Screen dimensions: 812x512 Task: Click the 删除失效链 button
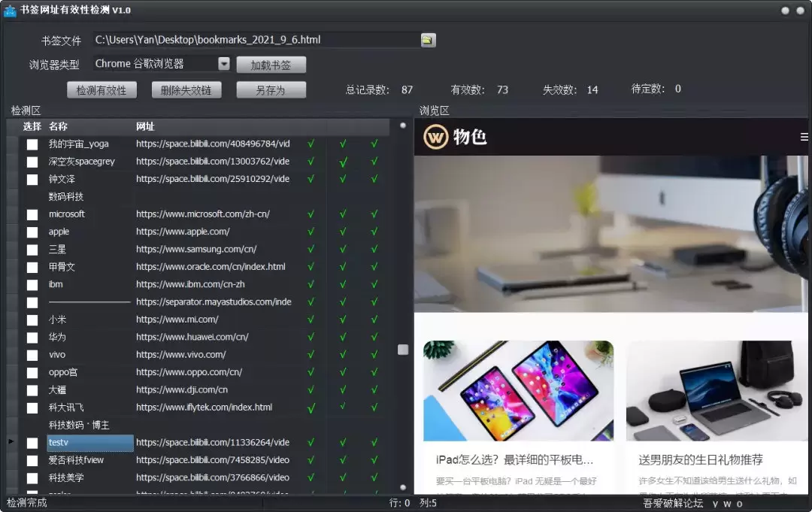(186, 90)
